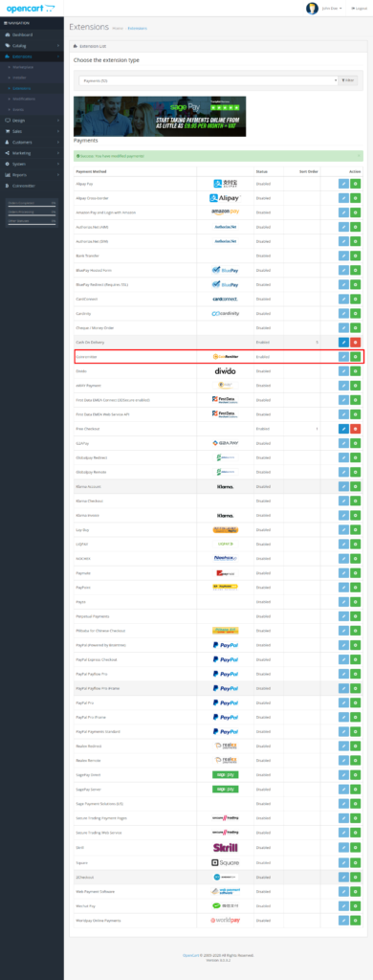Click the Filter button
Viewport: 373px width, 980px height.
[x=348, y=80]
